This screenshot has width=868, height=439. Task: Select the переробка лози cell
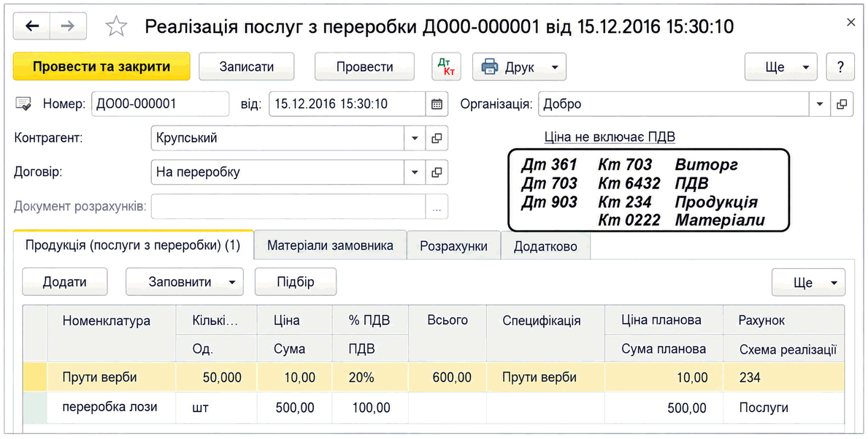(x=111, y=408)
